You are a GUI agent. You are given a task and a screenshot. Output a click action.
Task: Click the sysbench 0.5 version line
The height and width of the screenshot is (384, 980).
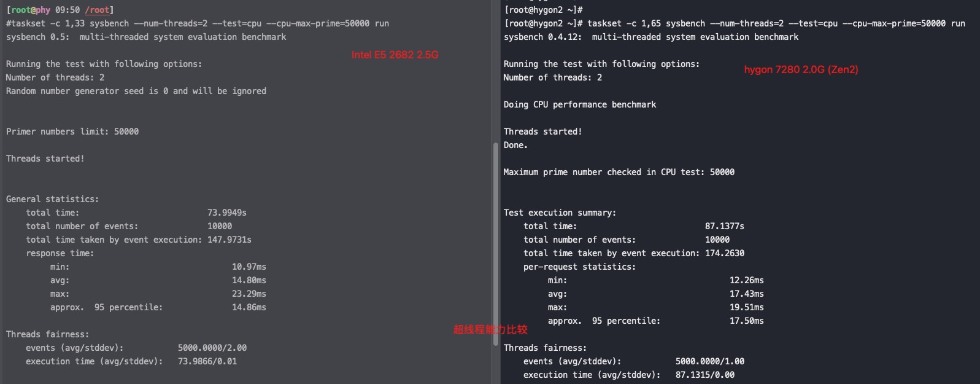point(146,37)
